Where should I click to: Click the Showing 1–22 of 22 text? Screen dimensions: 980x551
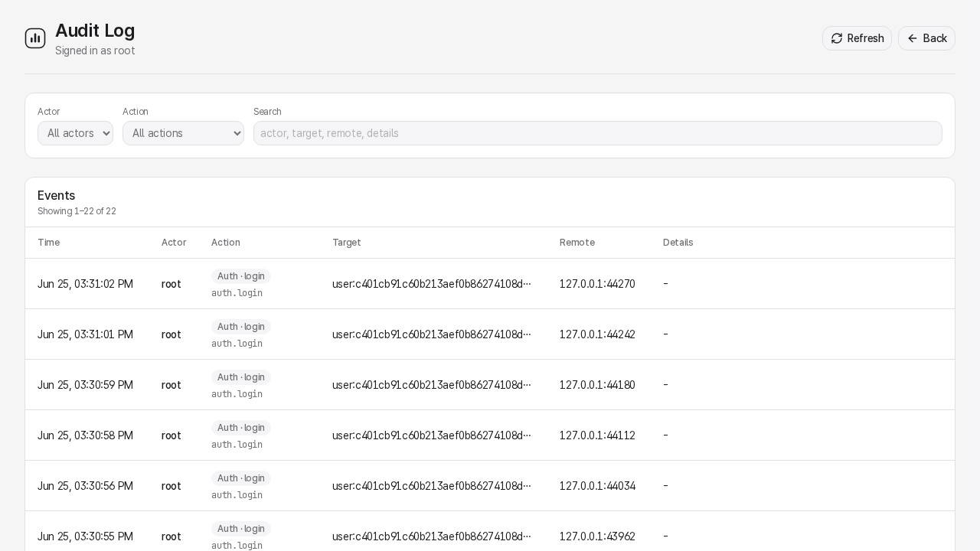coord(77,211)
